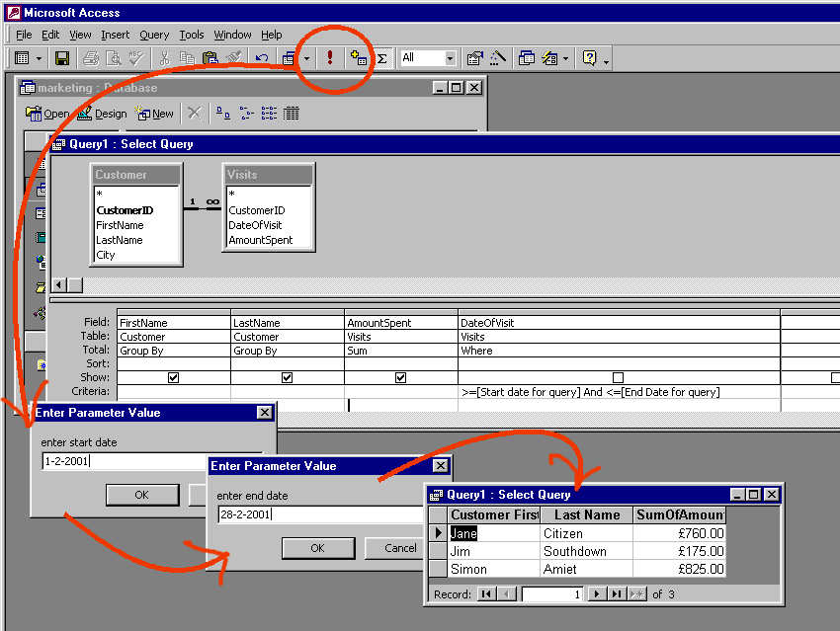Click Open in the marketing Database window
This screenshot has width=840, height=631.
click(x=47, y=114)
